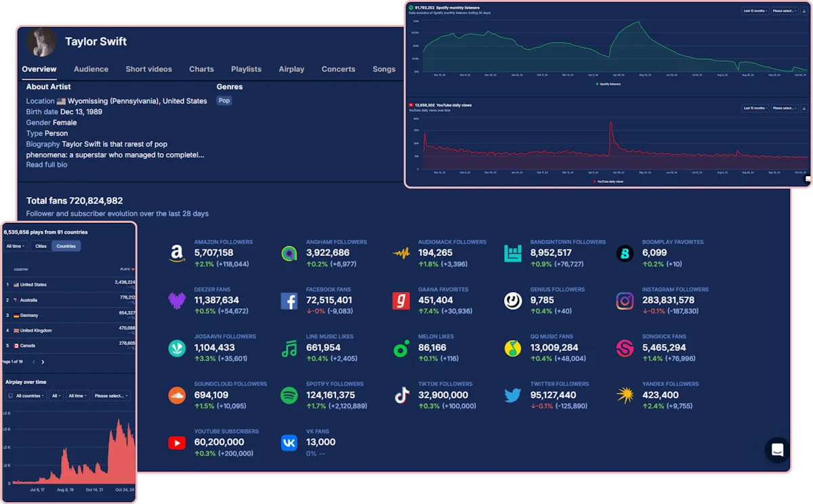
Task: Click the Instagram followers icon
Action: tap(625, 299)
